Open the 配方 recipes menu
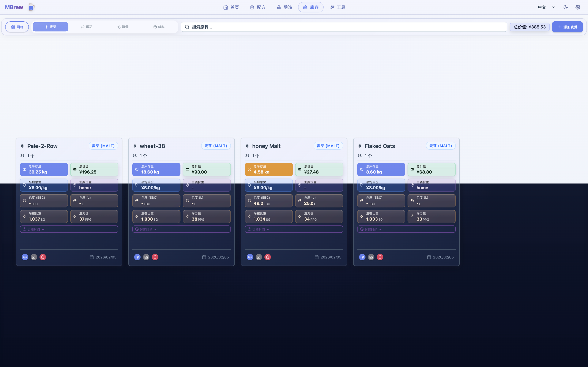This screenshot has height=367, width=588. (258, 7)
